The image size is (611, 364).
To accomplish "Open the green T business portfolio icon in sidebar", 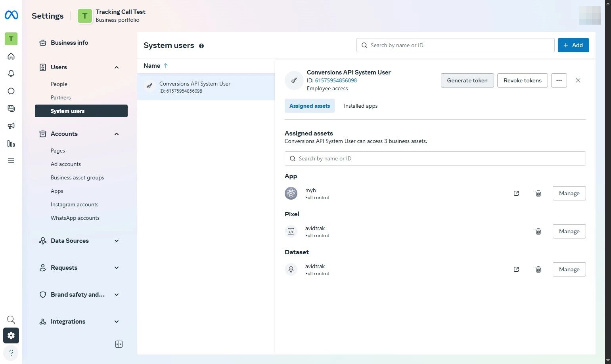I will point(11,39).
